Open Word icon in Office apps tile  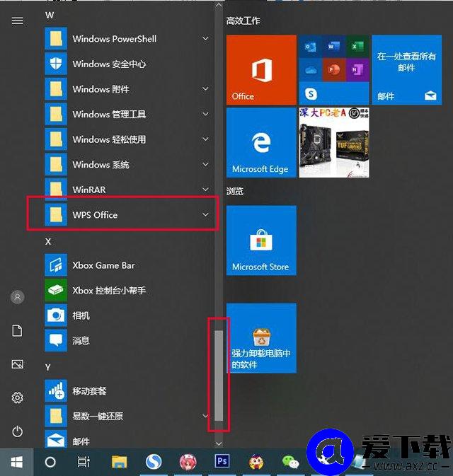point(334,47)
